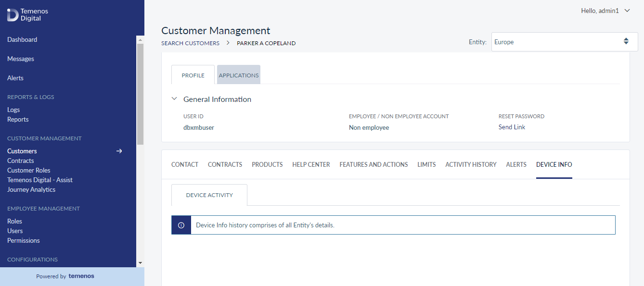Select Permissions under Employee Management
This screenshot has height=286, width=644.
coord(24,240)
